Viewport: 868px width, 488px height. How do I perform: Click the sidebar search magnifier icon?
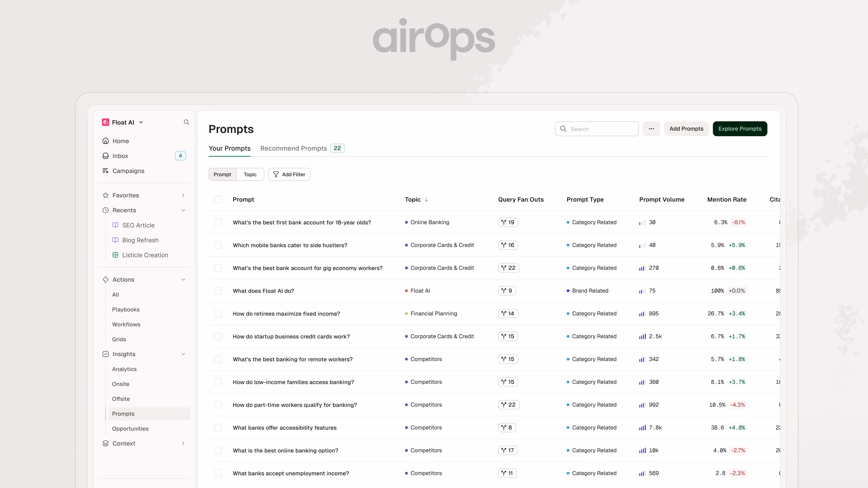[x=186, y=122]
